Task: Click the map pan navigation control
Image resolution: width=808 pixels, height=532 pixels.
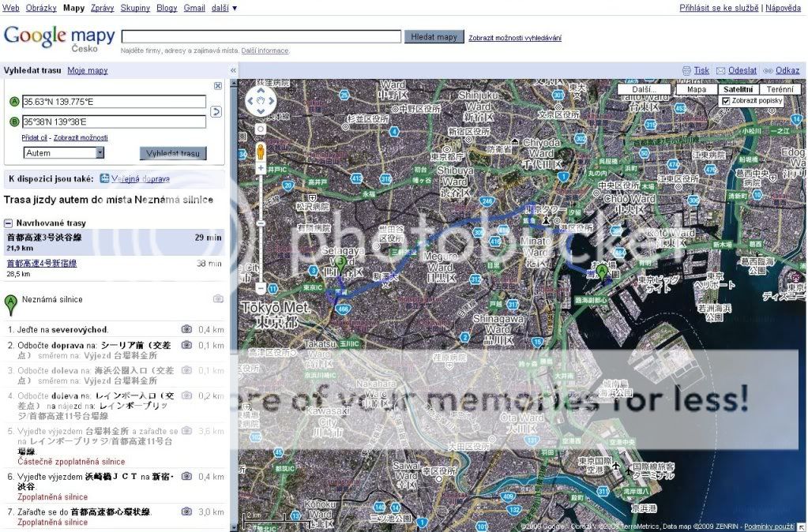Action: pos(261,101)
